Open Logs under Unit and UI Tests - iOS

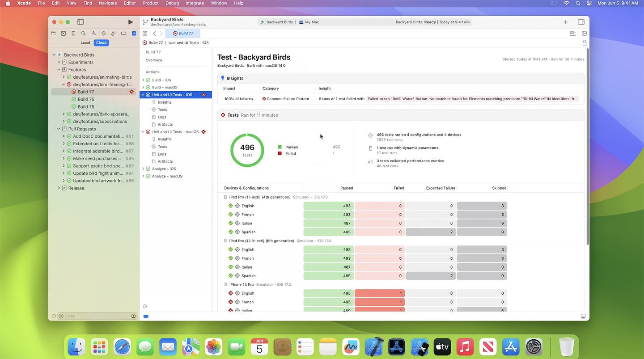162,117
